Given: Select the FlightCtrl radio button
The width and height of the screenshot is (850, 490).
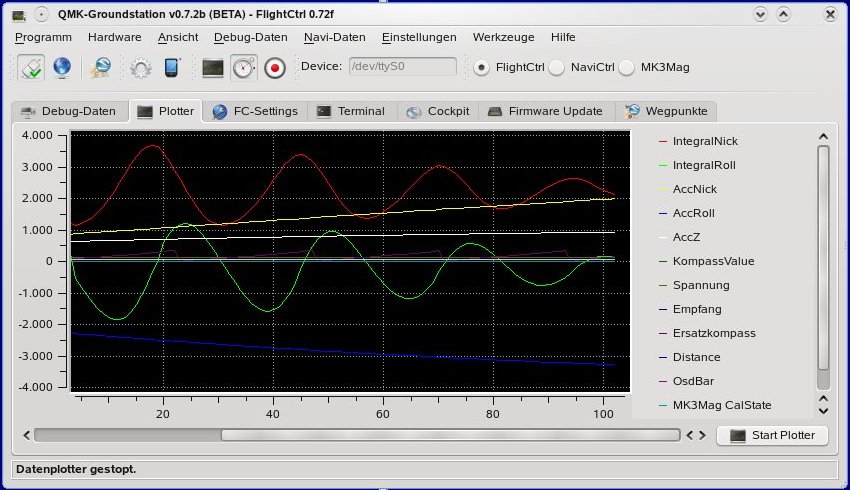Looking at the screenshot, I should (x=482, y=68).
